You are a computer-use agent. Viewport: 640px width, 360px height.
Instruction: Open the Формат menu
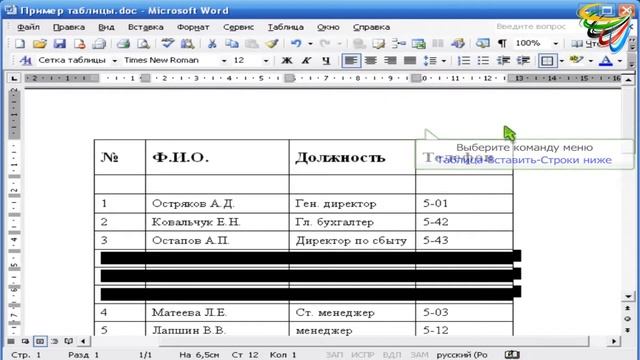[193, 27]
